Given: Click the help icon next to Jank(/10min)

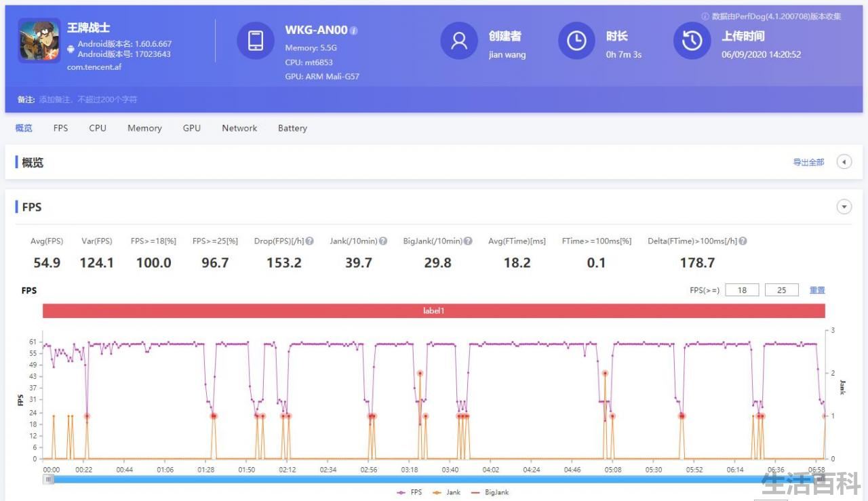Looking at the screenshot, I should [x=383, y=241].
